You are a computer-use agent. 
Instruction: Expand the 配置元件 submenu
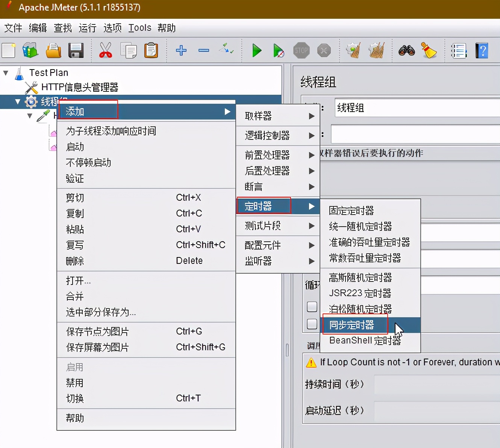278,245
